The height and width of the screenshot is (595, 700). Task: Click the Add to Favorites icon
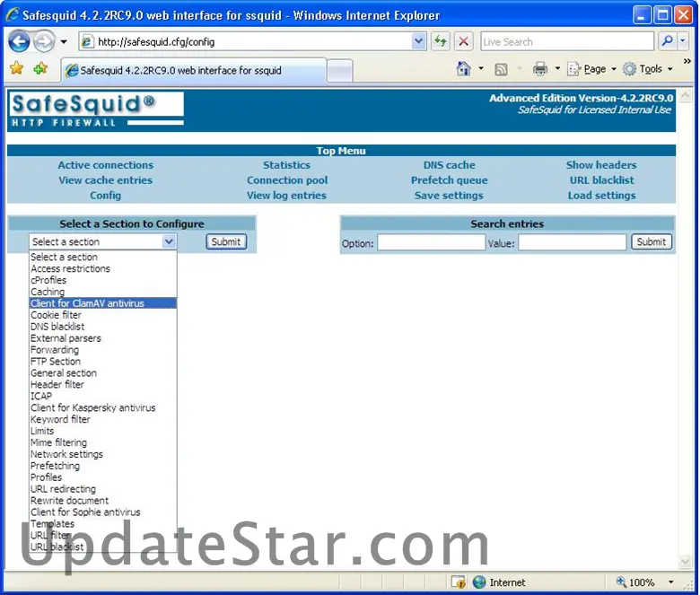[x=40, y=69]
